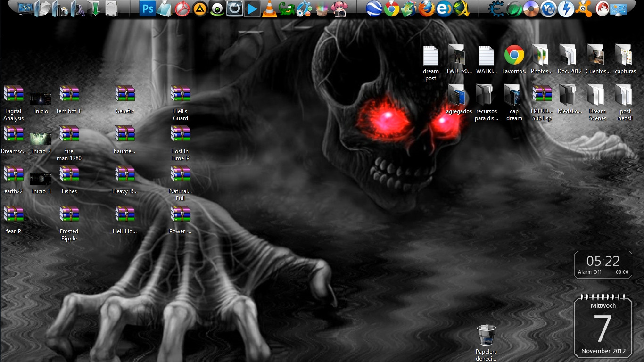Launch the pink-haired anime camera app

point(339,9)
